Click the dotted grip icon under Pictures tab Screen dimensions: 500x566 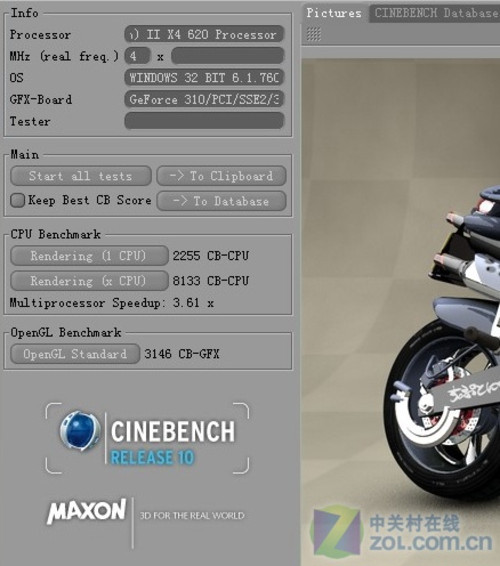(x=313, y=34)
